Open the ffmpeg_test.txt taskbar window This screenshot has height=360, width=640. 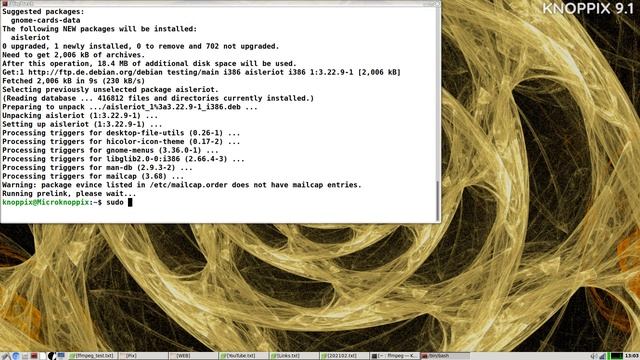92,356
